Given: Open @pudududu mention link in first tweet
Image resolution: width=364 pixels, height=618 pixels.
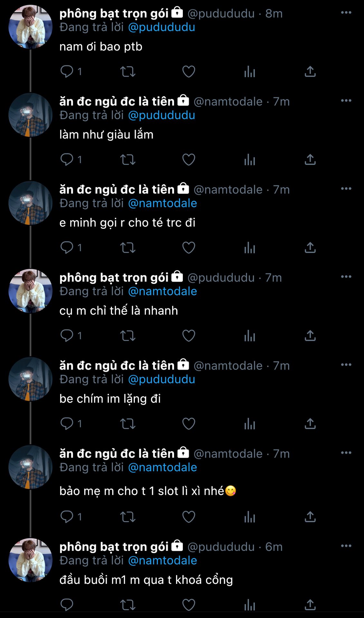Looking at the screenshot, I should (162, 27).
